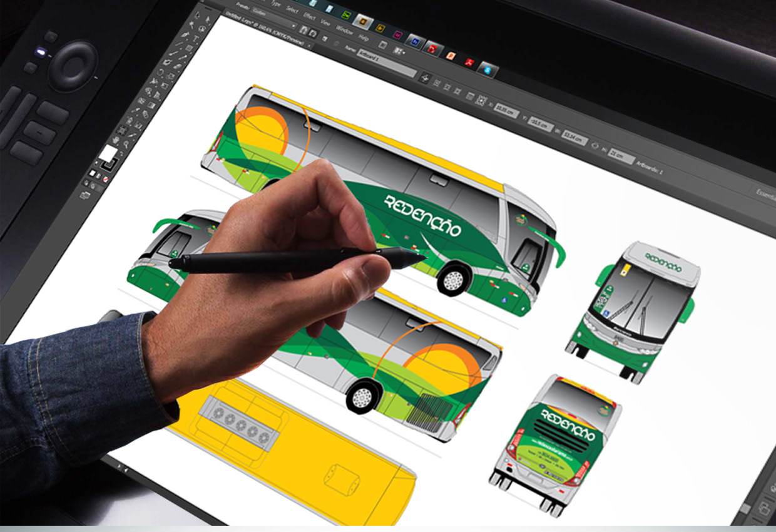Open the Select menu
776x532 pixels.
click(x=292, y=10)
